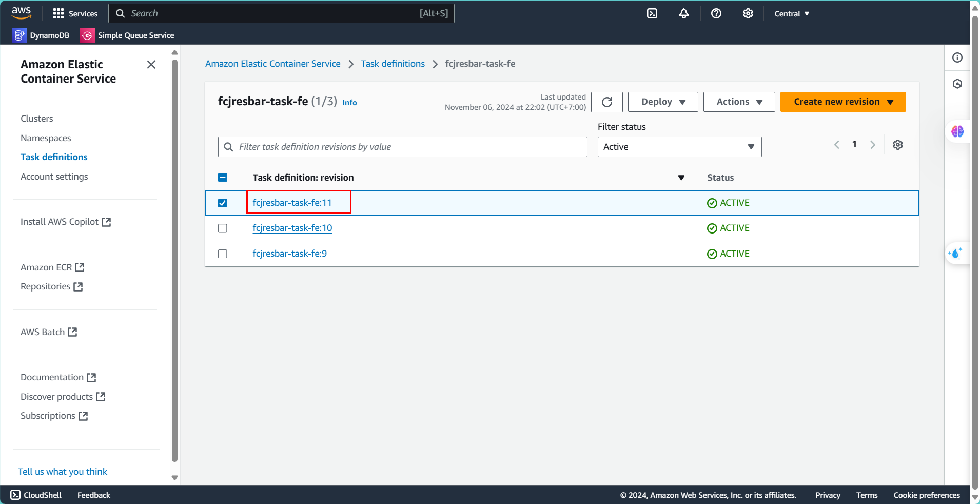Image resolution: width=980 pixels, height=504 pixels.
Task: Open Privacy footer link
Action: coord(828,495)
